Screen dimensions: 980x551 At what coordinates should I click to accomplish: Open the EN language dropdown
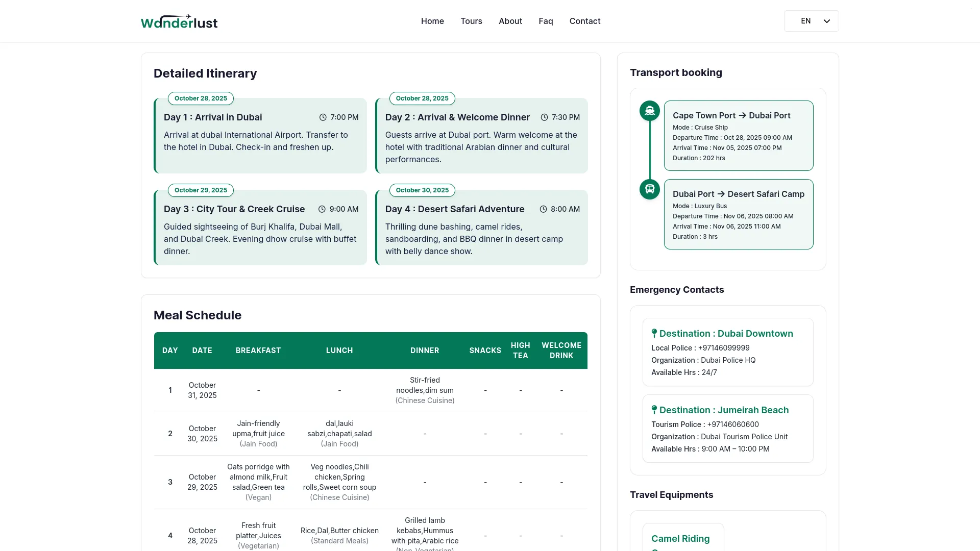(x=811, y=21)
